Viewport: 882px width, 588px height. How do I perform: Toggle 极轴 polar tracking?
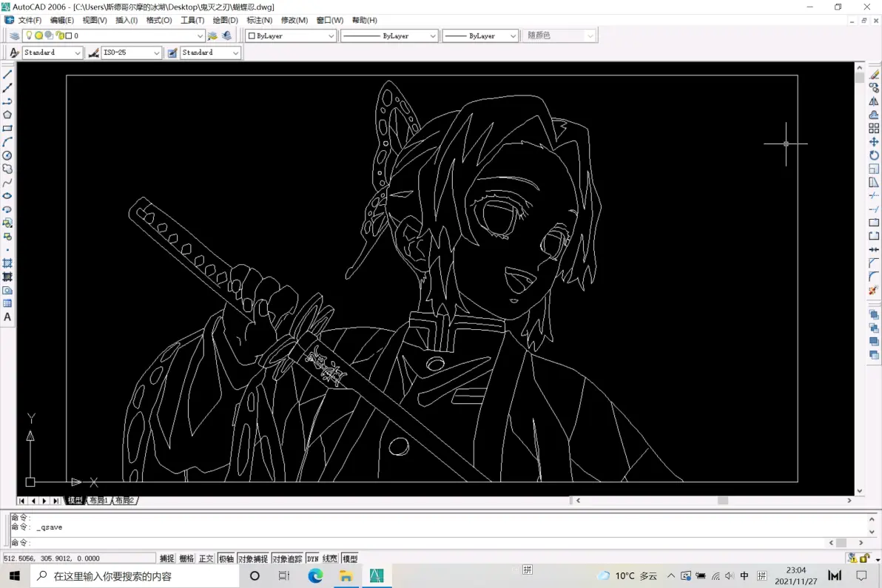[226, 558]
